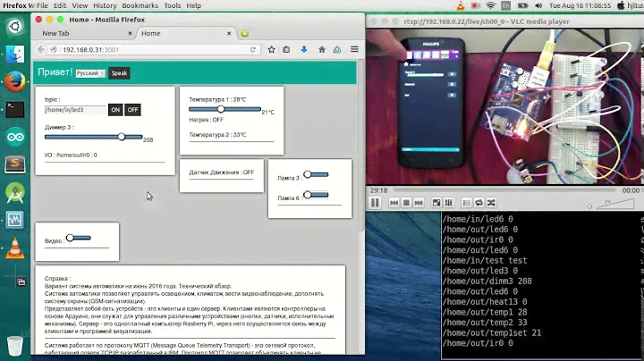Click VLC stop playback button
The image size is (644, 361).
click(x=406, y=203)
